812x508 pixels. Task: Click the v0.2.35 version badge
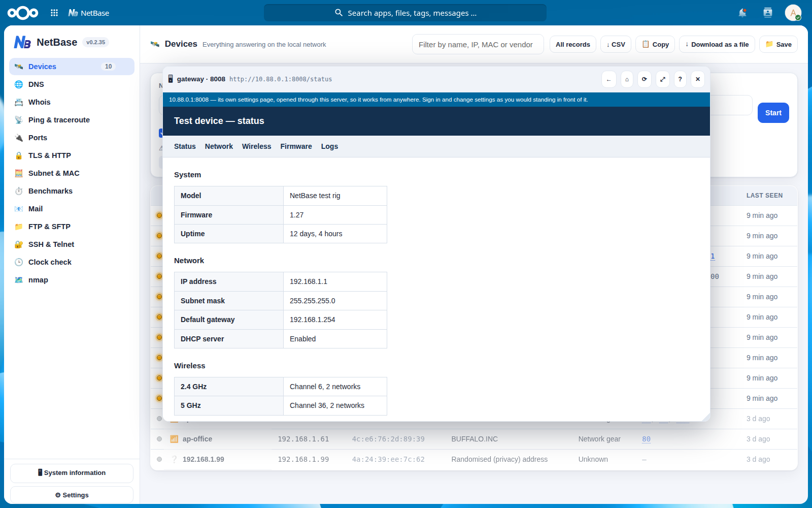pos(96,42)
